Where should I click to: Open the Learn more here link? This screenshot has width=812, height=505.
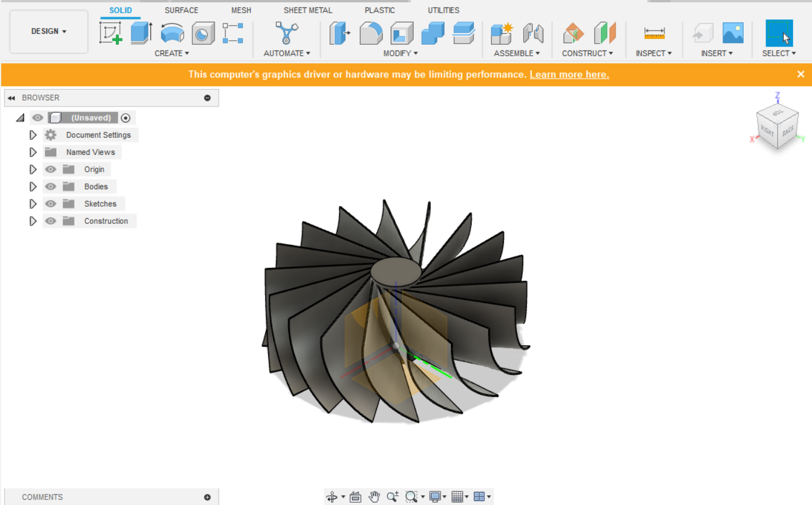569,74
